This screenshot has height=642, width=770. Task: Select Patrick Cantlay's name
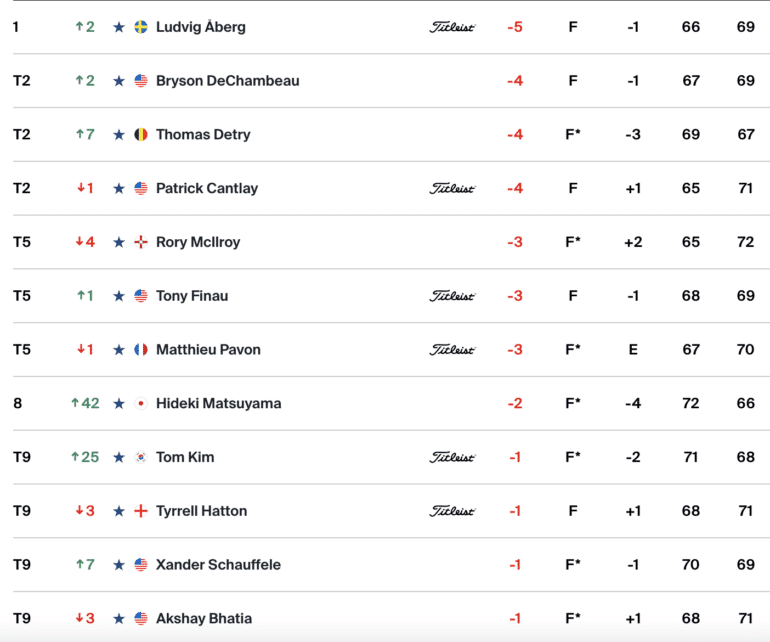207,189
